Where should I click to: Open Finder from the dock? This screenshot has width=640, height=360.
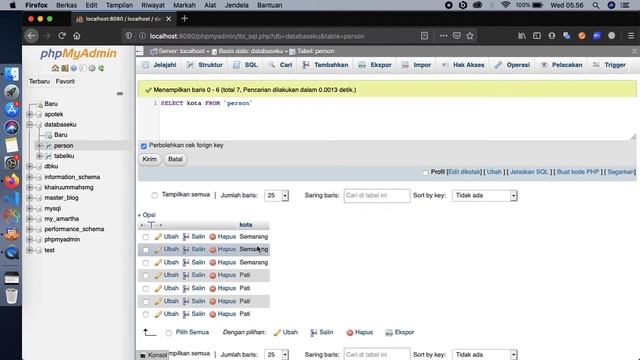pos(11,74)
